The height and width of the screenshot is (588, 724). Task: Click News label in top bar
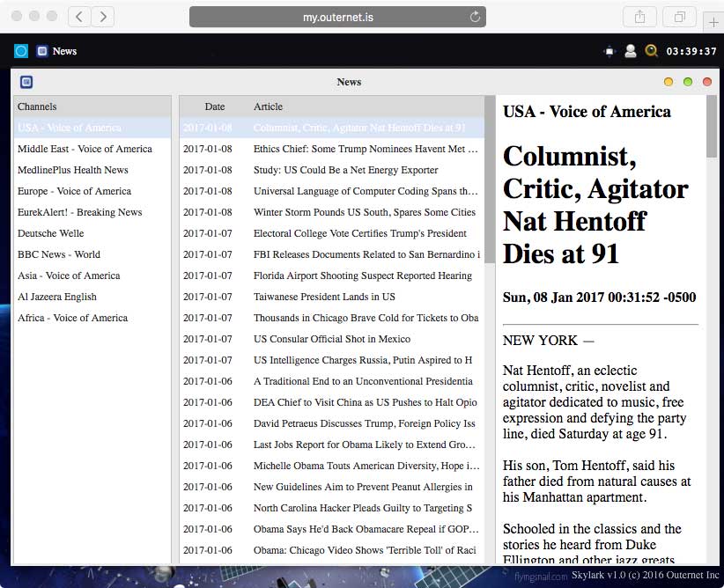(x=64, y=51)
